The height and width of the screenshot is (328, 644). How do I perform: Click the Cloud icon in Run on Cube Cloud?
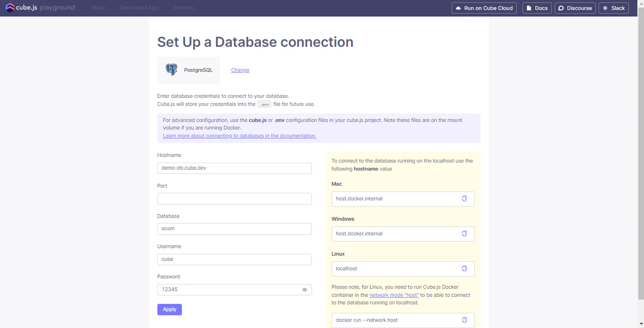pyautogui.click(x=458, y=8)
